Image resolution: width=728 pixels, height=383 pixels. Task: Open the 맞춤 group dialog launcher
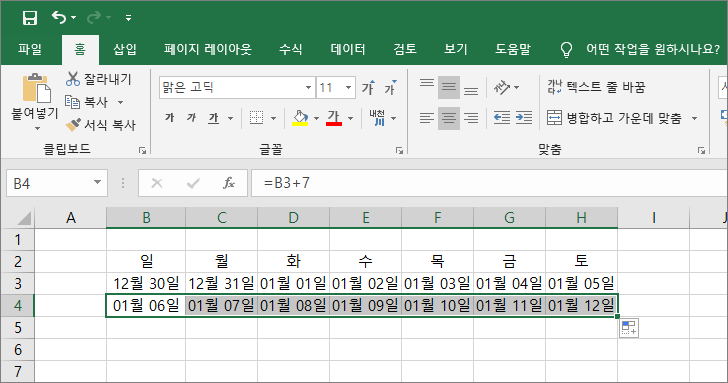pos(702,150)
